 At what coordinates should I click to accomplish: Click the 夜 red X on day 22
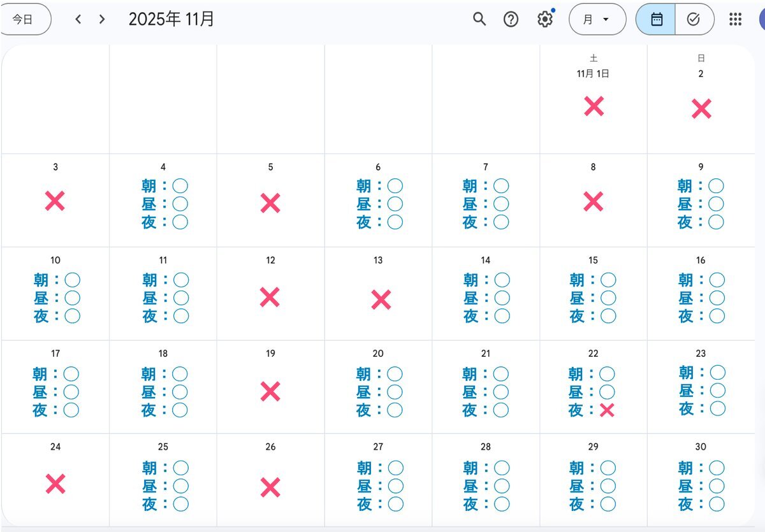(x=607, y=410)
